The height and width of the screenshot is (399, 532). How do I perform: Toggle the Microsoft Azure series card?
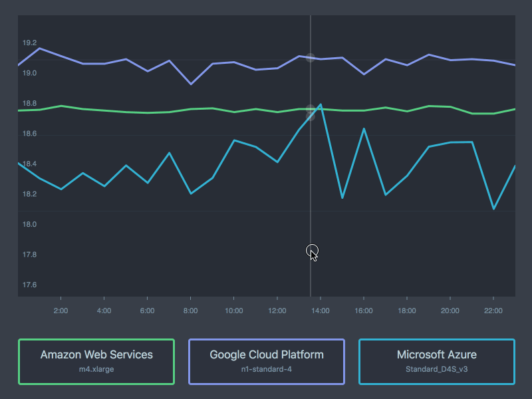point(436,361)
